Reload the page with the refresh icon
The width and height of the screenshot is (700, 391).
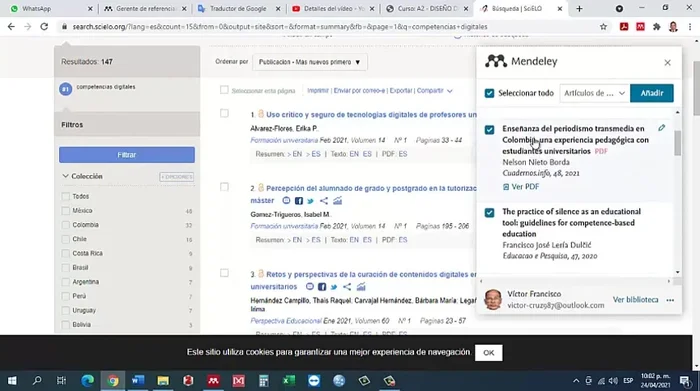pyautogui.click(x=44, y=27)
